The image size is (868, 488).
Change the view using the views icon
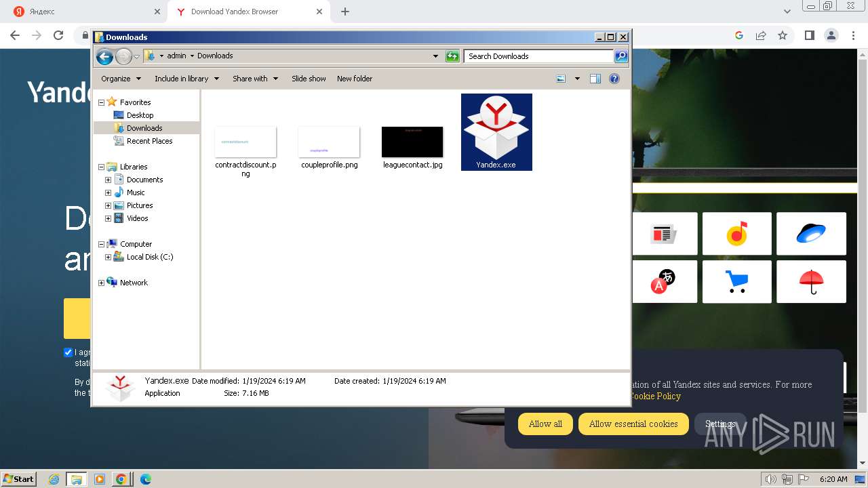click(x=561, y=79)
